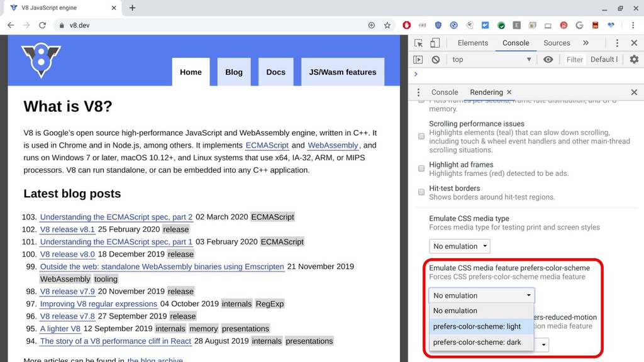Open DevTools customize three-dot menu
This screenshot has width=644, height=362.
click(x=617, y=43)
